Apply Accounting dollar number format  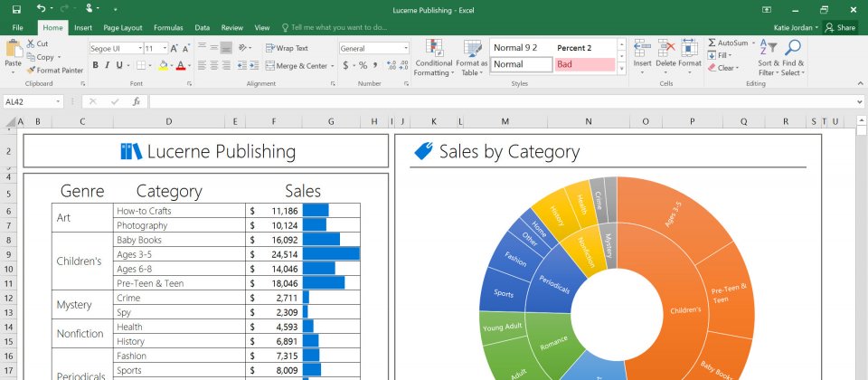[345, 65]
